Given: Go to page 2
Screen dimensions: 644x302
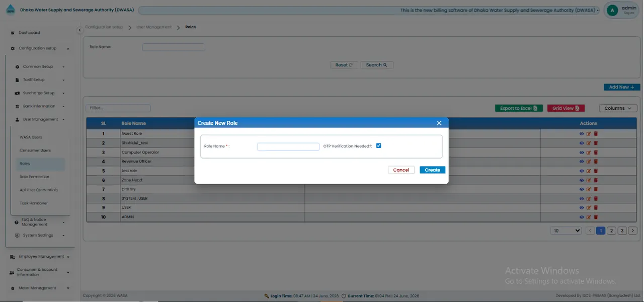Looking at the screenshot, I should pos(611,231).
